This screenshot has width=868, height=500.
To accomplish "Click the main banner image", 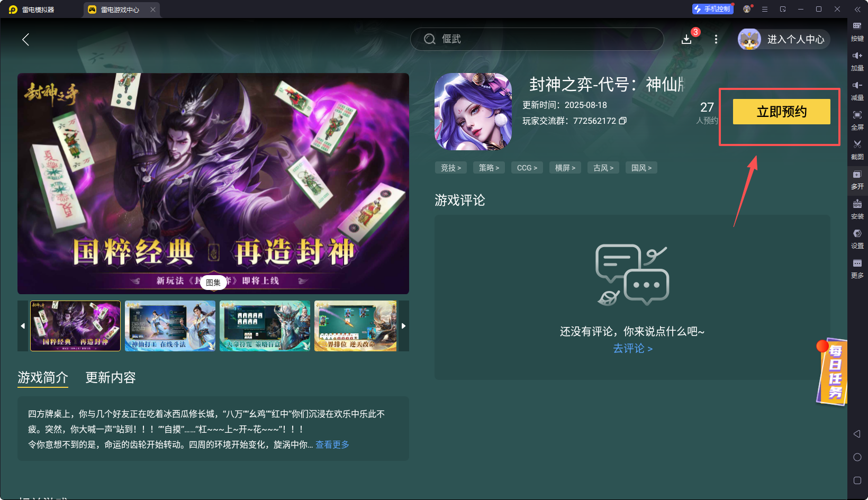I will click(x=213, y=184).
